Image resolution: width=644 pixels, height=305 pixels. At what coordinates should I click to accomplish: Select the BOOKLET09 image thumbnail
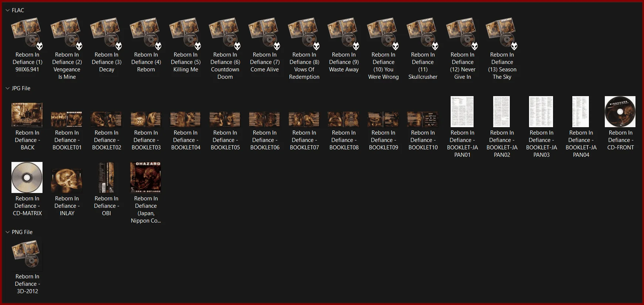tap(383, 119)
